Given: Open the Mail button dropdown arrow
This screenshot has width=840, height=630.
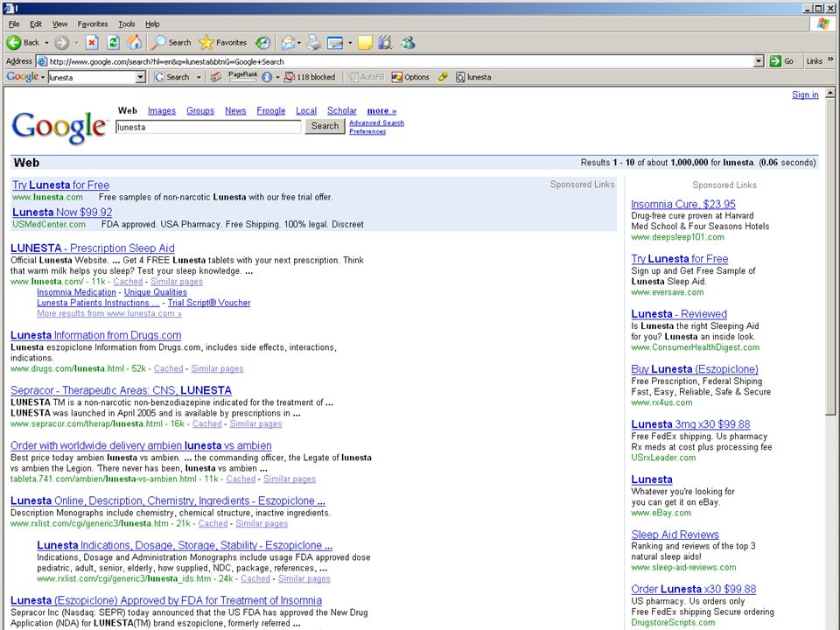Looking at the screenshot, I should [x=299, y=42].
